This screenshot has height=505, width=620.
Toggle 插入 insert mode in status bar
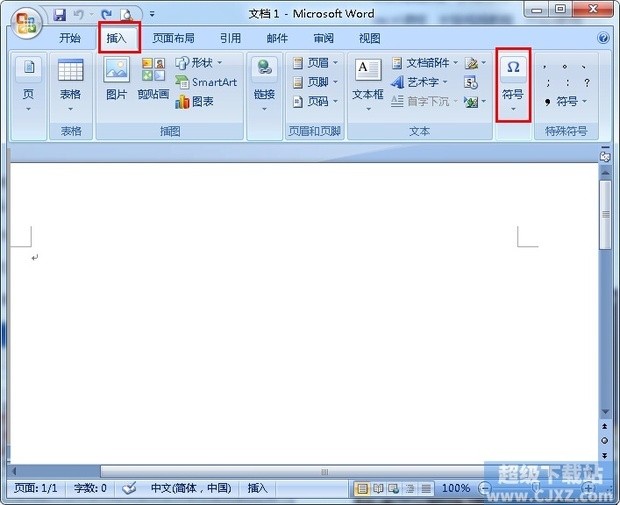(257, 488)
